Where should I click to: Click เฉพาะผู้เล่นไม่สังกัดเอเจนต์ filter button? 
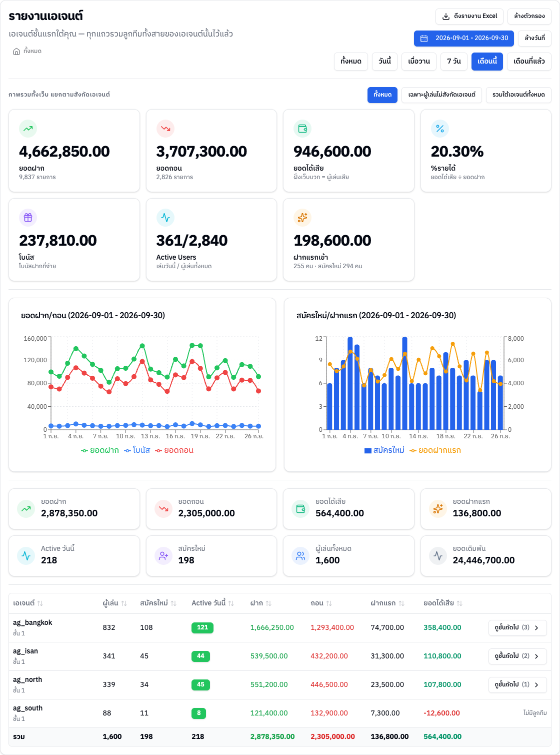click(442, 95)
